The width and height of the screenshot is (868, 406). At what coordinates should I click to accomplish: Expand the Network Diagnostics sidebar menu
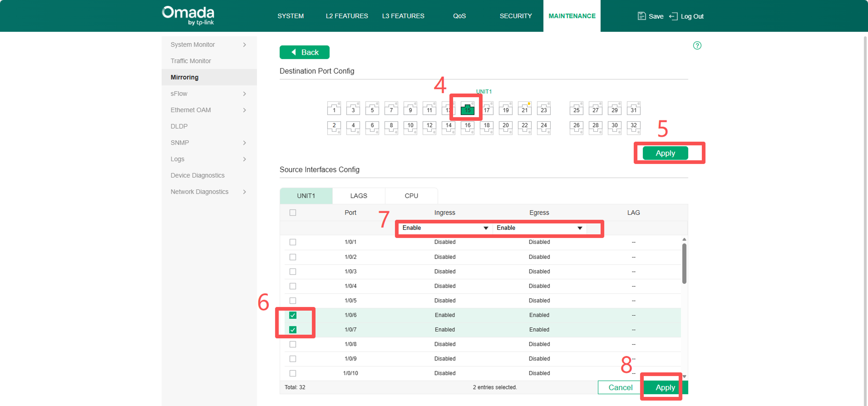coord(209,192)
